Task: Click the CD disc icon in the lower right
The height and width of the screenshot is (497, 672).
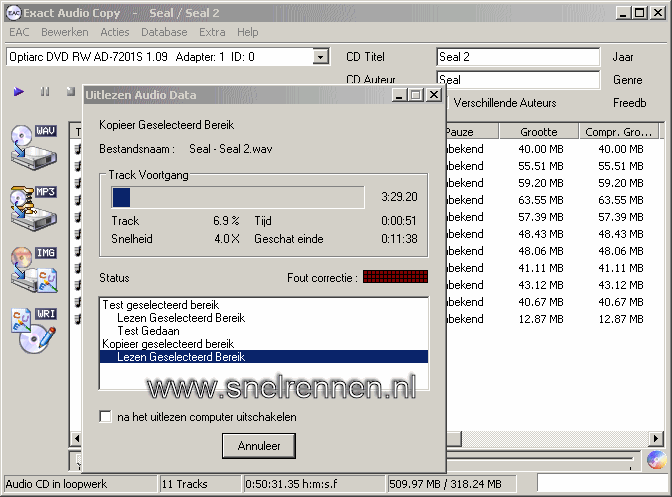Action: pos(657,460)
